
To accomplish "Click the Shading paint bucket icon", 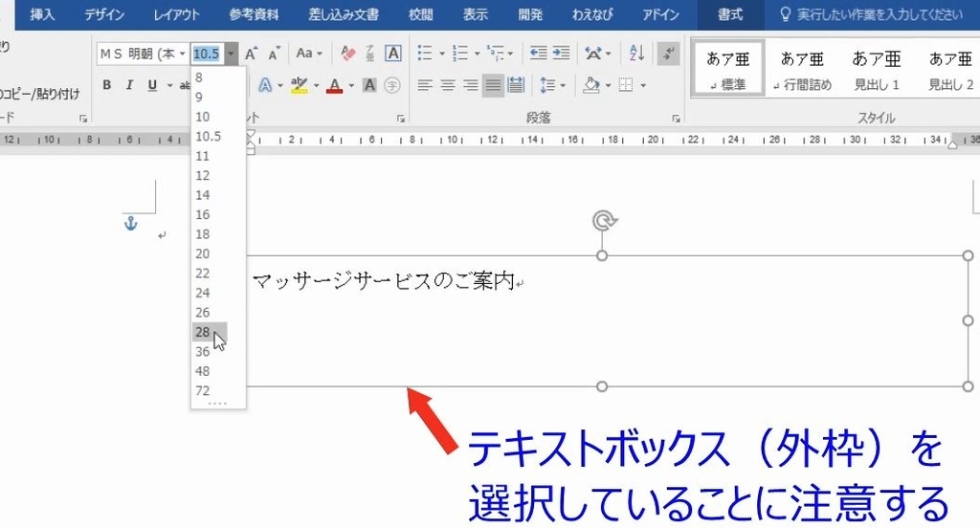I will click(x=590, y=85).
